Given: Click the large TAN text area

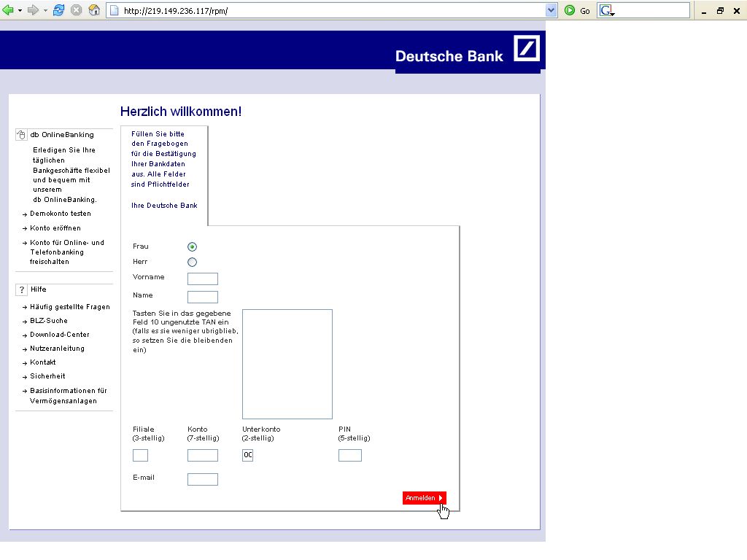Looking at the screenshot, I should (x=287, y=365).
